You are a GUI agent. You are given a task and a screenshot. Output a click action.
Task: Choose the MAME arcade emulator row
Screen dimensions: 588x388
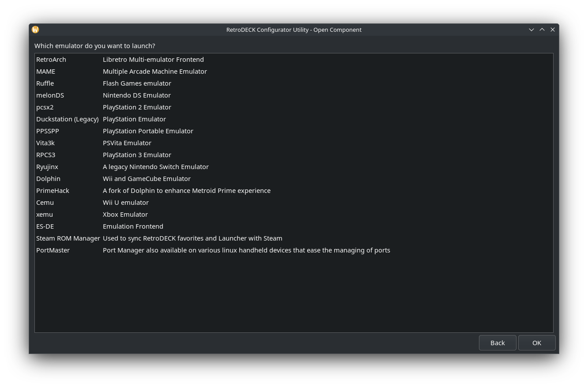pos(46,72)
